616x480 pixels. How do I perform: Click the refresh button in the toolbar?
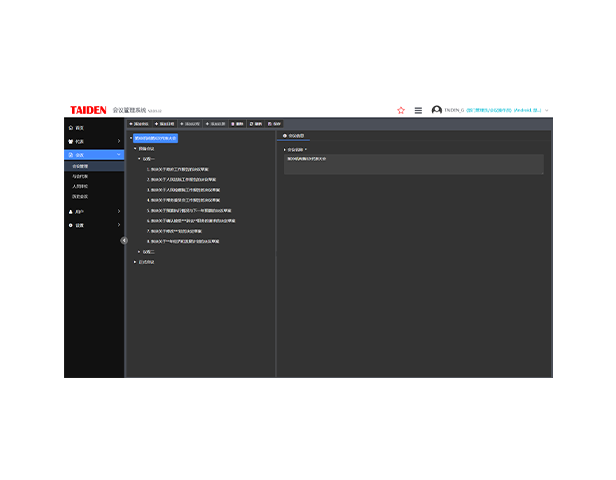pos(256,124)
